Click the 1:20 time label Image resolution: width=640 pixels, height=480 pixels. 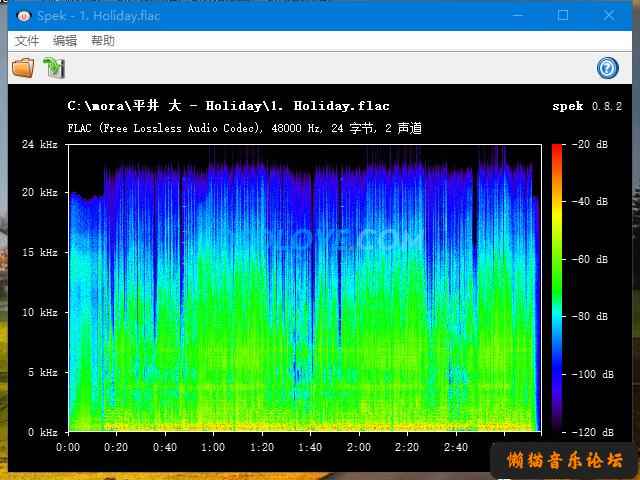[x=262, y=447]
